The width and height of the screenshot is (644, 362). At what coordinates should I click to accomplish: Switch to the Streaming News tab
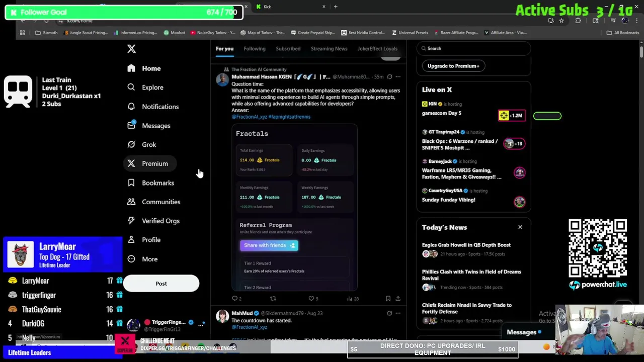[329, 49]
